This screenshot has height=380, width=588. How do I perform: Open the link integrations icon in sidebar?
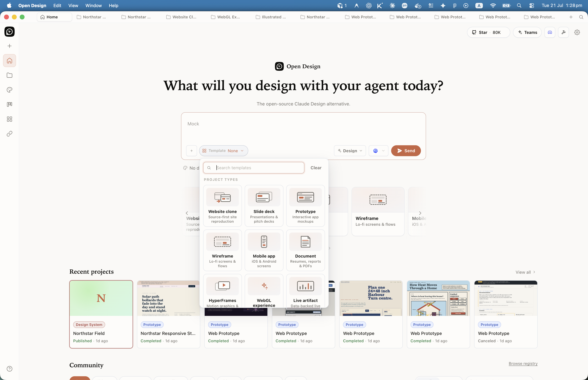(x=9, y=134)
